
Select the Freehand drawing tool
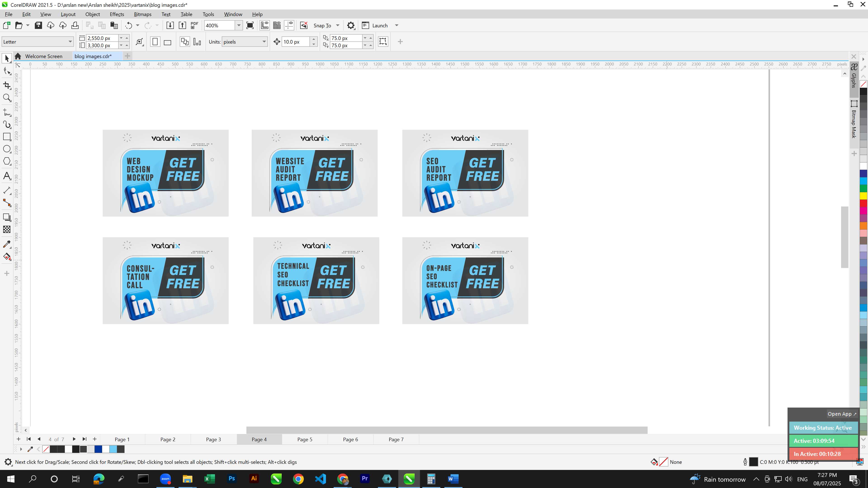(x=7, y=112)
